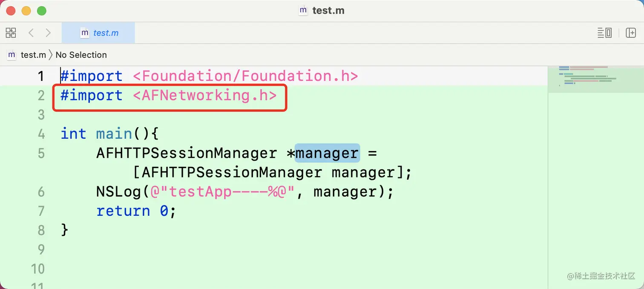
Task: Open editor options lines icon
Action: (604, 33)
